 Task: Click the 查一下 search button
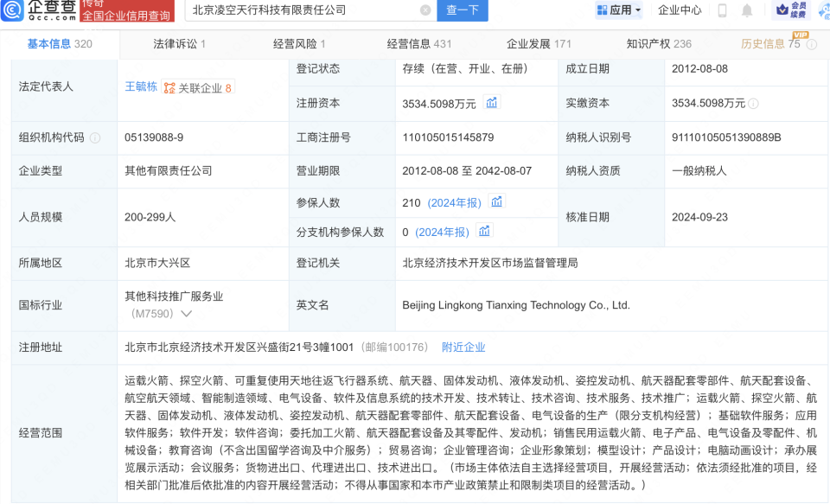(462, 11)
